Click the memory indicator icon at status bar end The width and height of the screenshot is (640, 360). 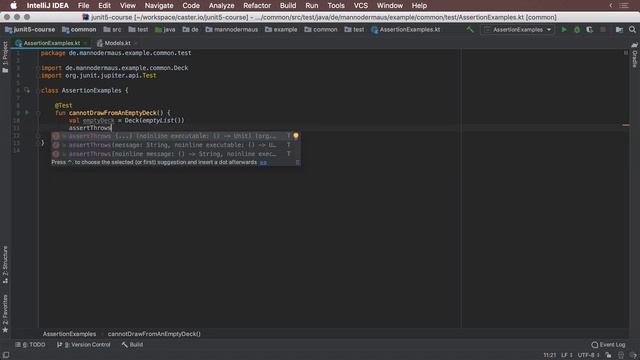(x=633, y=355)
